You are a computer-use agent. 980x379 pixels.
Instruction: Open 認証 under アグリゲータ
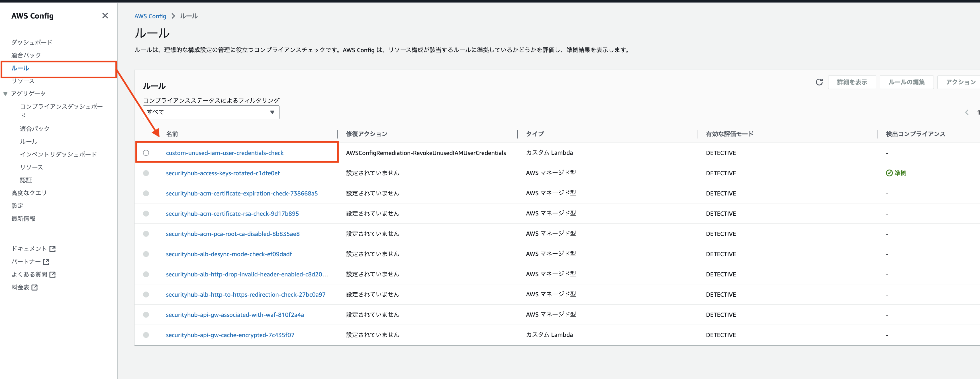[26, 180]
